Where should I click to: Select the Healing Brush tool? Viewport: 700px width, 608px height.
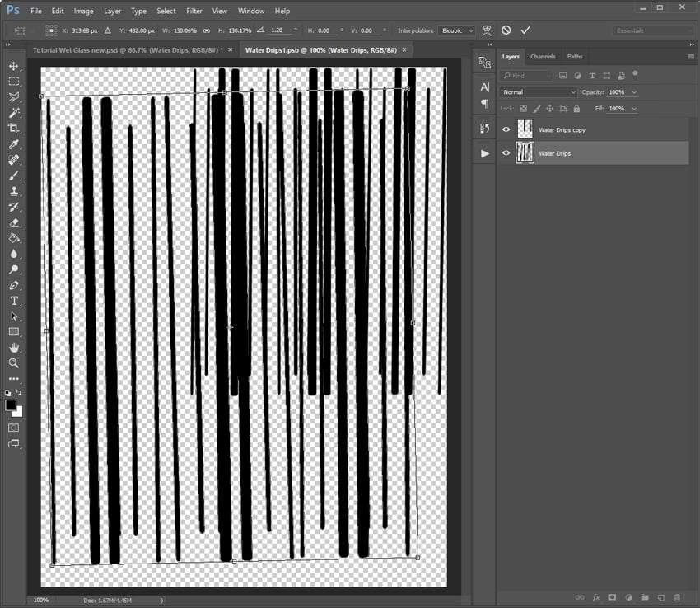(14, 160)
